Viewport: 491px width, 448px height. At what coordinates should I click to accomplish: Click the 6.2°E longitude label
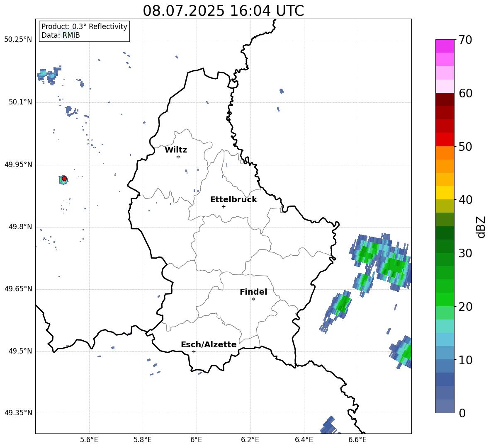250,440
